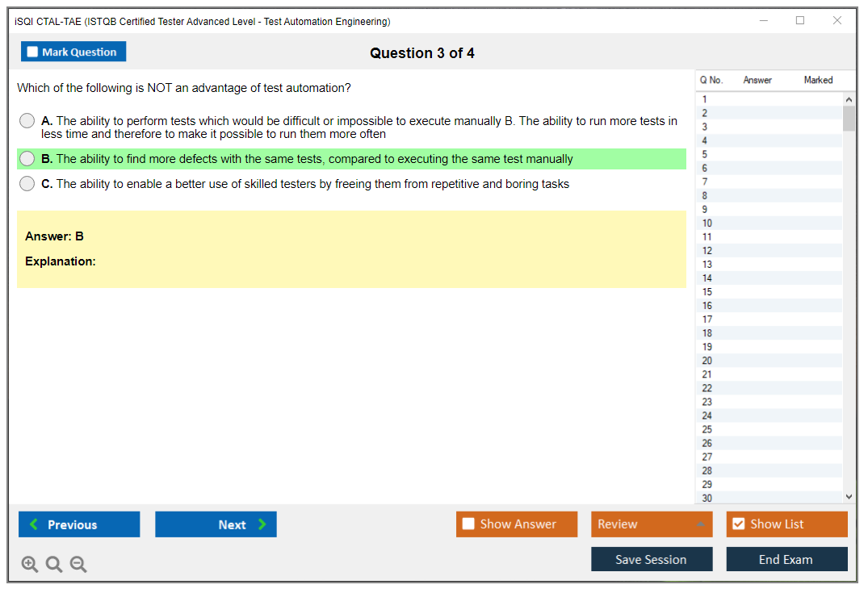This screenshot has height=593, width=868.
Task: Open the Review dropdown menu
Action: coord(652,524)
